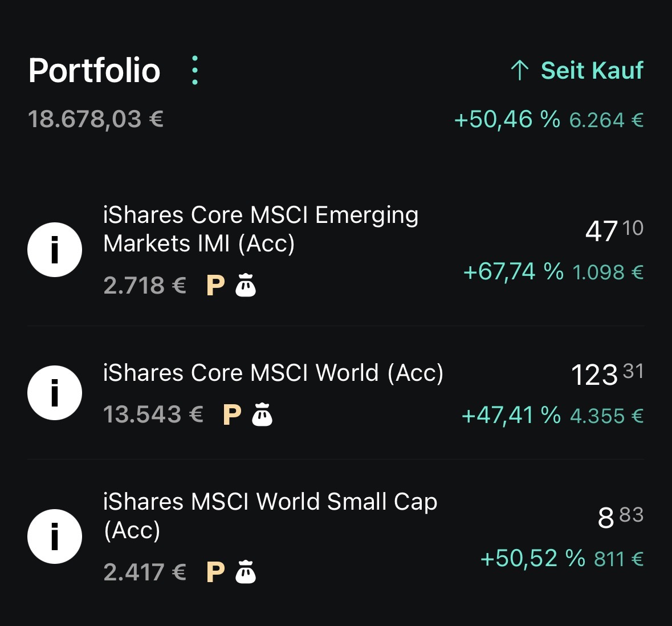The height and width of the screenshot is (626, 672).
Task: Tap money bag icon on Emerging Markets row
Action: pos(246,285)
